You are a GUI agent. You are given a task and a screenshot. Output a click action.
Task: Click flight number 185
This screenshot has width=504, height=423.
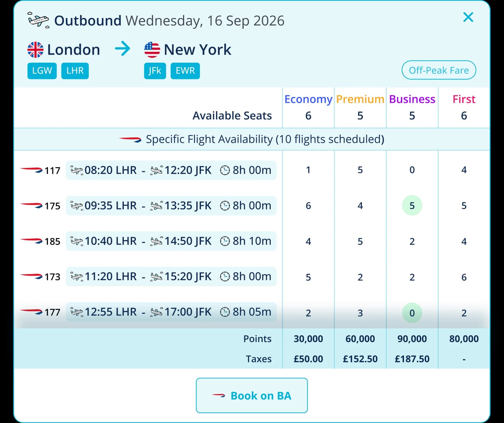click(x=52, y=241)
